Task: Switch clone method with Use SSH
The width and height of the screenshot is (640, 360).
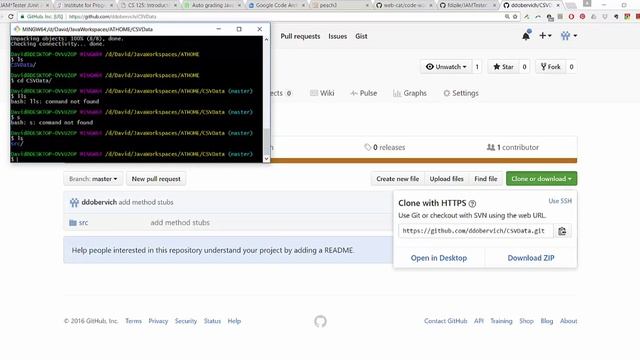Action: click(x=560, y=201)
